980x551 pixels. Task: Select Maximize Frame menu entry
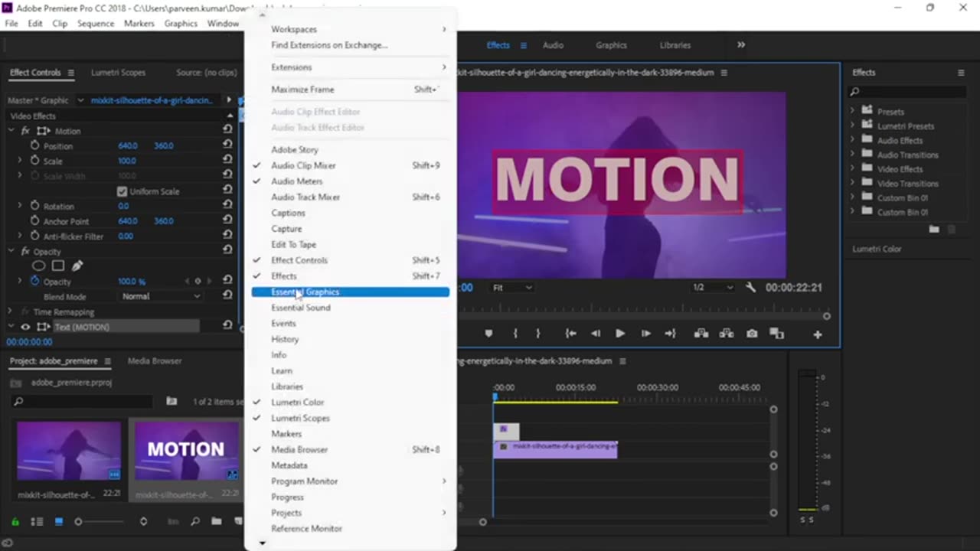351,90
